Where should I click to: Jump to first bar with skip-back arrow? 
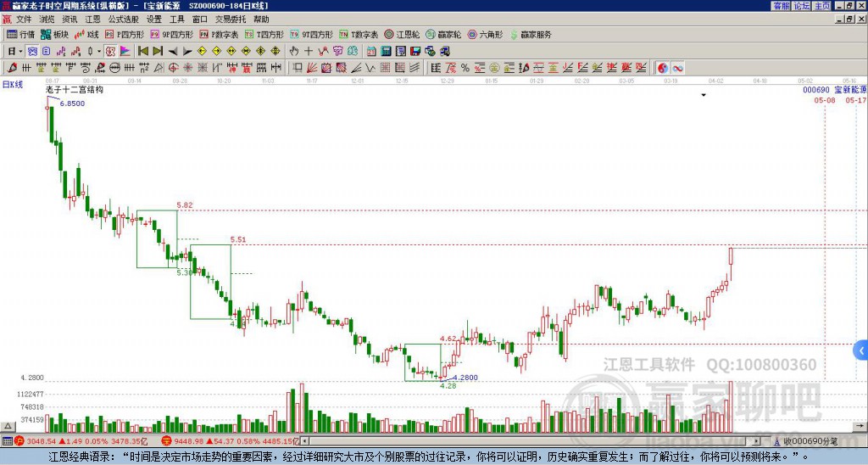coord(142,51)
